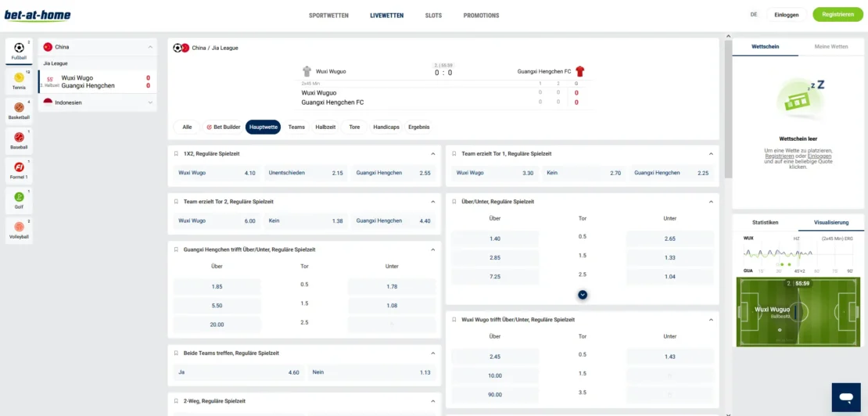Click Guangxi Hengchen FC red jersey icon
Viewport: 868px width, 416px height.
pyautogui.click(x=579, y=71)
